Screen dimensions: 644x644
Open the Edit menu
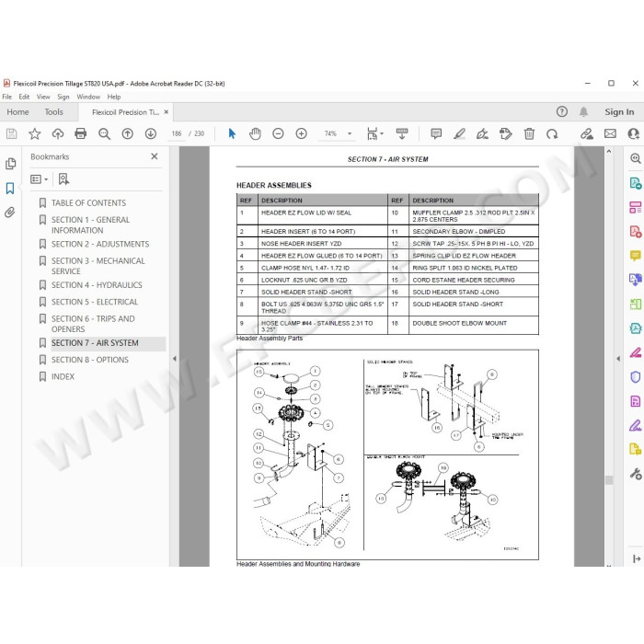click(x=24, y=97)
